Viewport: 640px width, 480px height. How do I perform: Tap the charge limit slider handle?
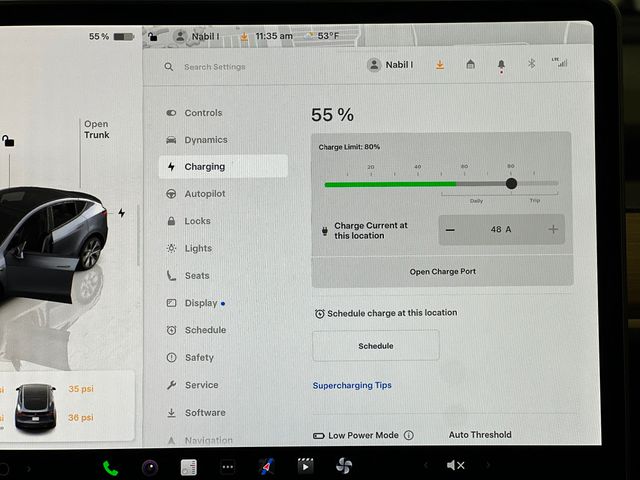click(511, 183)
